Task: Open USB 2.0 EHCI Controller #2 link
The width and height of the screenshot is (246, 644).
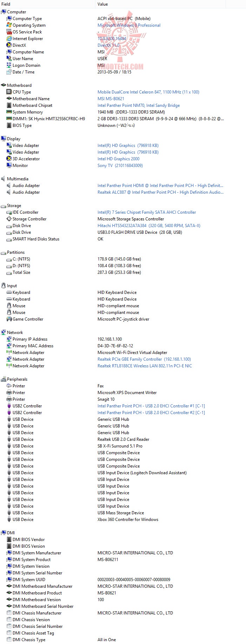Action: point(151,413)
